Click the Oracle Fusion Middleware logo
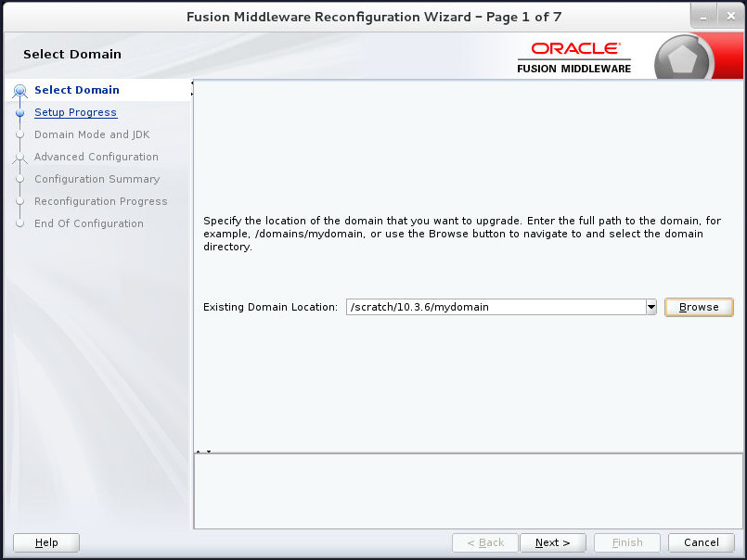The image size is (747, 560). [x=574, y=57]
